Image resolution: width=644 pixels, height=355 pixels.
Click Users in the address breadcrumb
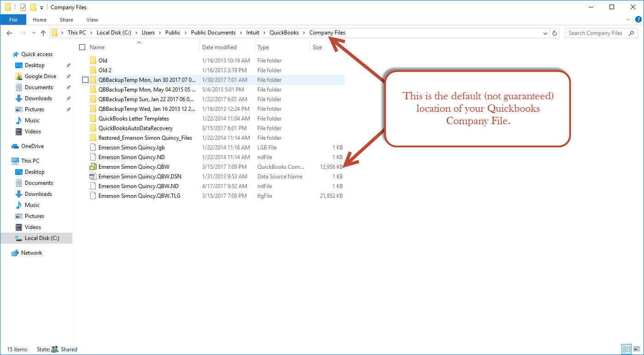coord(148,33)
